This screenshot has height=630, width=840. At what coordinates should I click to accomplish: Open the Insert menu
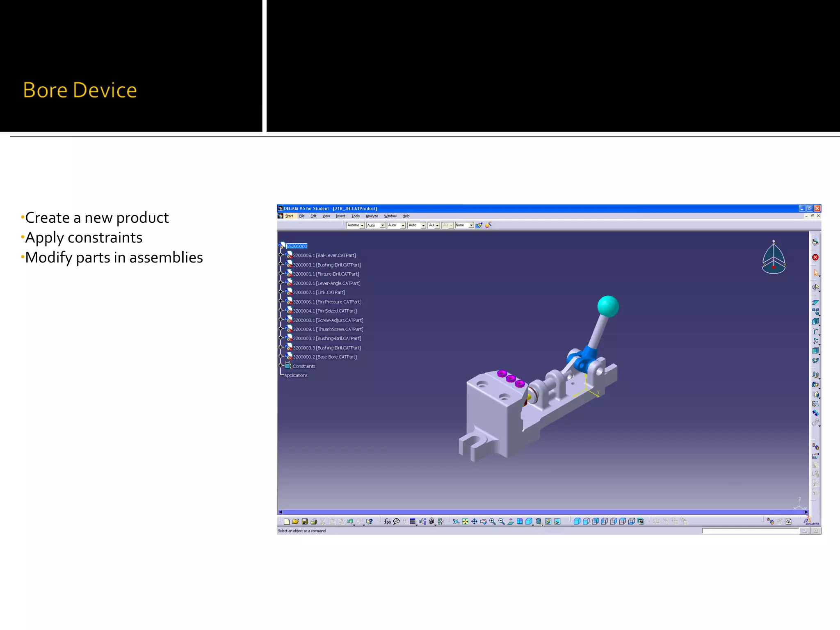(340, 216)
